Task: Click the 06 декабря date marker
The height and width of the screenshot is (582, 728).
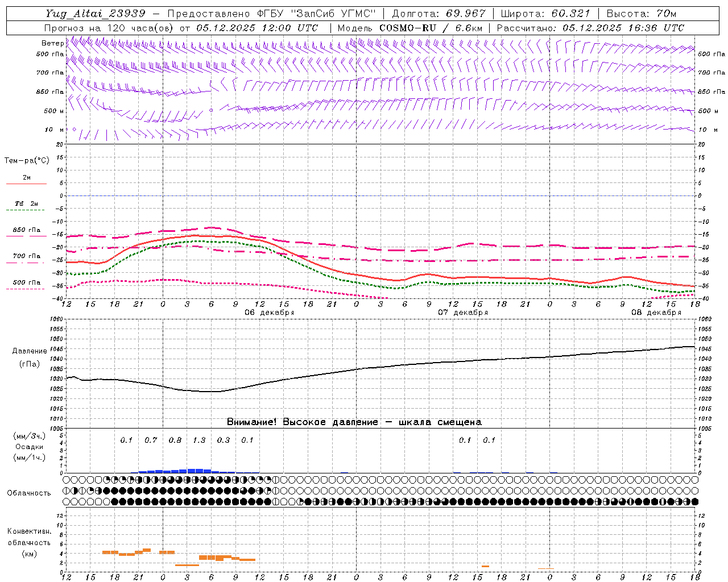Action: click(x=269, y=313)
